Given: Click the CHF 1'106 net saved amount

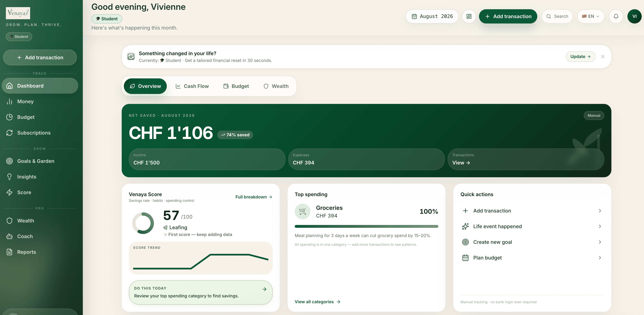Looking at the screenshot, I should pos(171,133).
